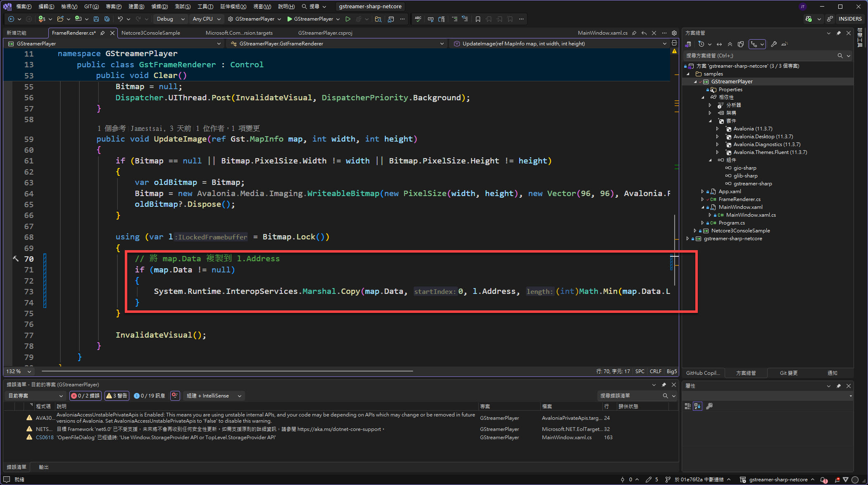Toggle the errors filter 0/2 button

[85, 396]
